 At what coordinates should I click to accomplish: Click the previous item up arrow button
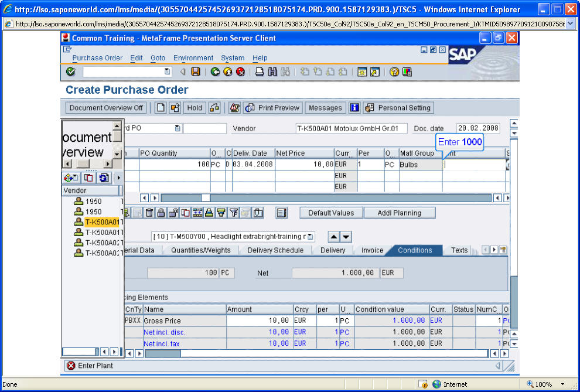334,237
